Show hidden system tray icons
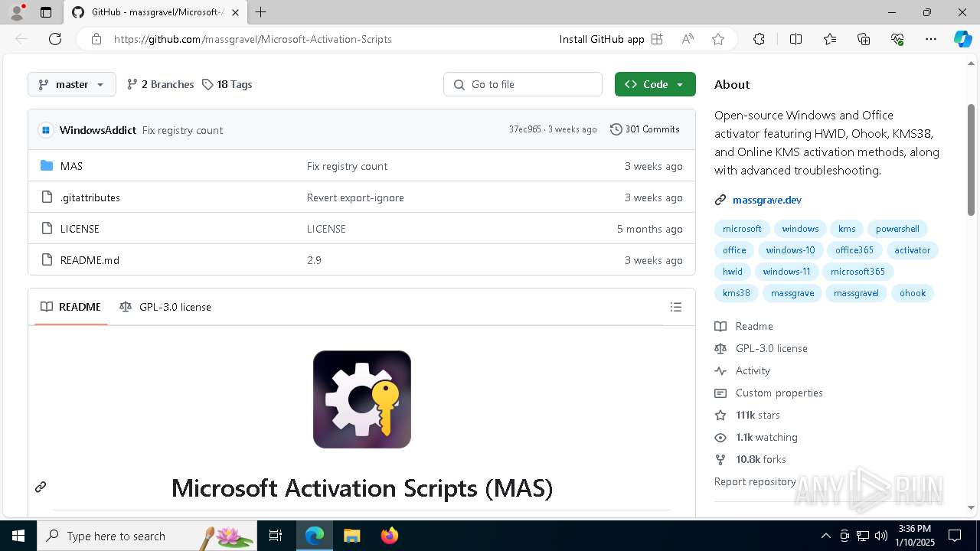 click(825, 536)
